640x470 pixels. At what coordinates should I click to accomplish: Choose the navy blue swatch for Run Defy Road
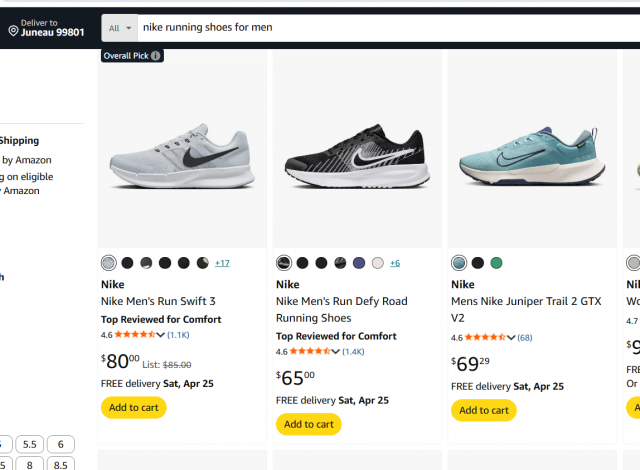[x=359, y=263]
